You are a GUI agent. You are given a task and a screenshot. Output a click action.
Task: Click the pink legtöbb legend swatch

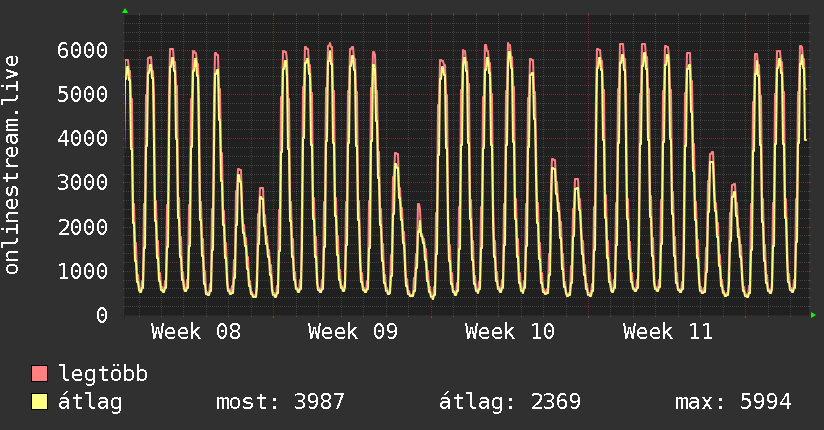point(39,373)
